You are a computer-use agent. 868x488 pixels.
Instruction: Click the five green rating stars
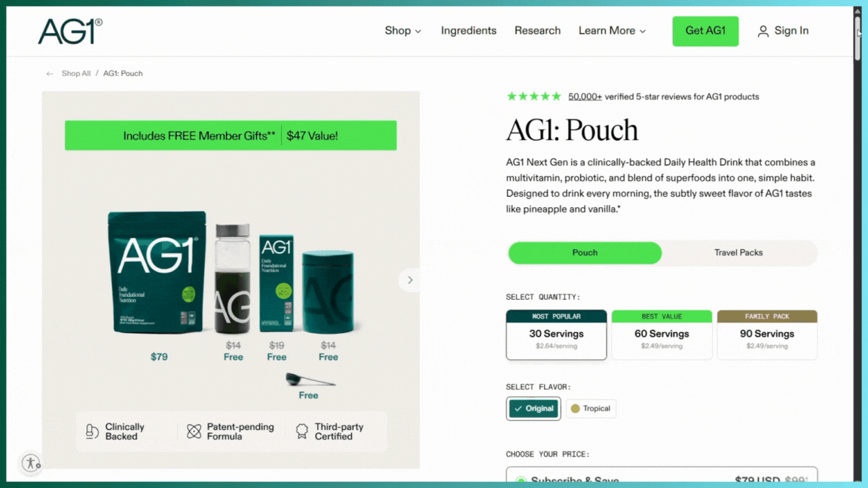click(x=533, y=96)
